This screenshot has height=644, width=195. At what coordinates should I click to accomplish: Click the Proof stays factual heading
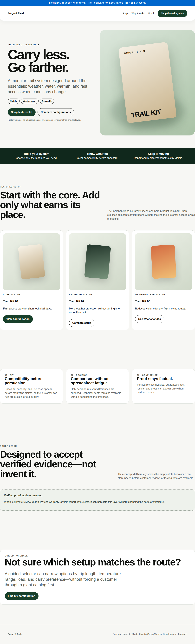click(155, 379)
